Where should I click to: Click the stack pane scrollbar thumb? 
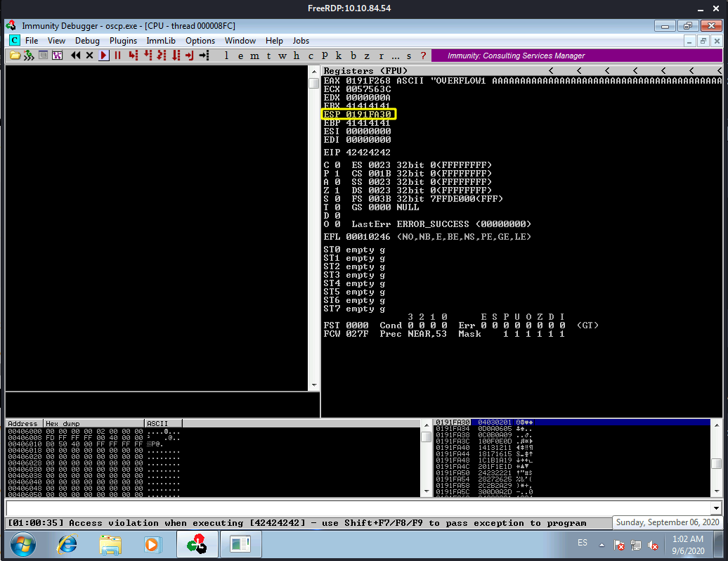[716, 464]
